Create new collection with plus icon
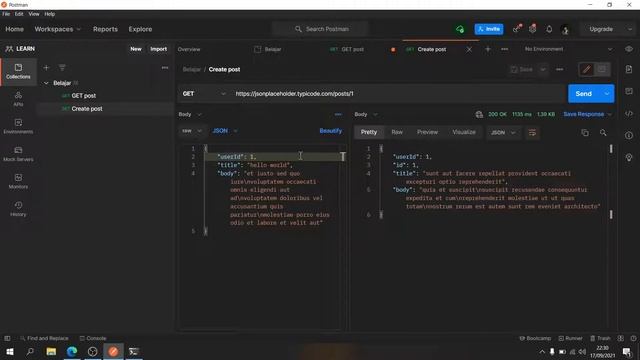The width and height of the screenshot is (640, 360). [46, 68]
